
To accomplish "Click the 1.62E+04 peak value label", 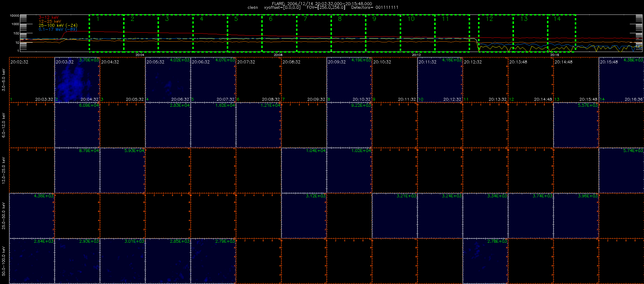I will point(225,105).
